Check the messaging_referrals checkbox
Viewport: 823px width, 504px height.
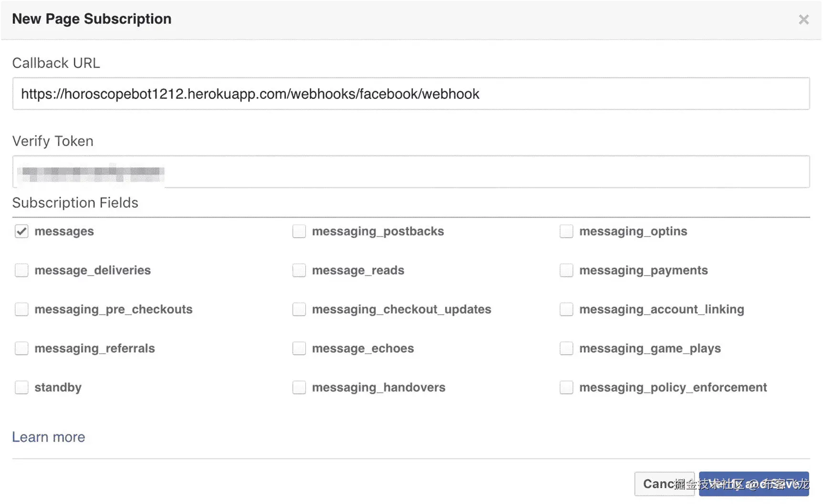[21, 349]
